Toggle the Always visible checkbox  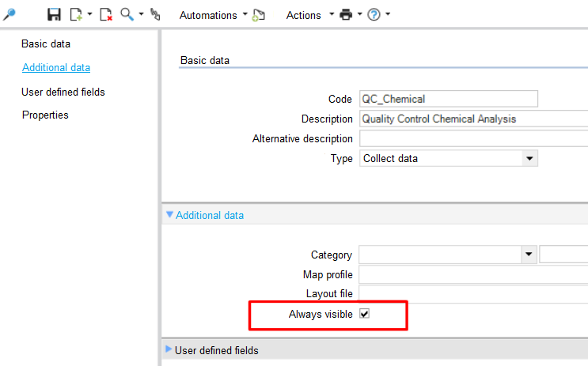tap(365, 314)
